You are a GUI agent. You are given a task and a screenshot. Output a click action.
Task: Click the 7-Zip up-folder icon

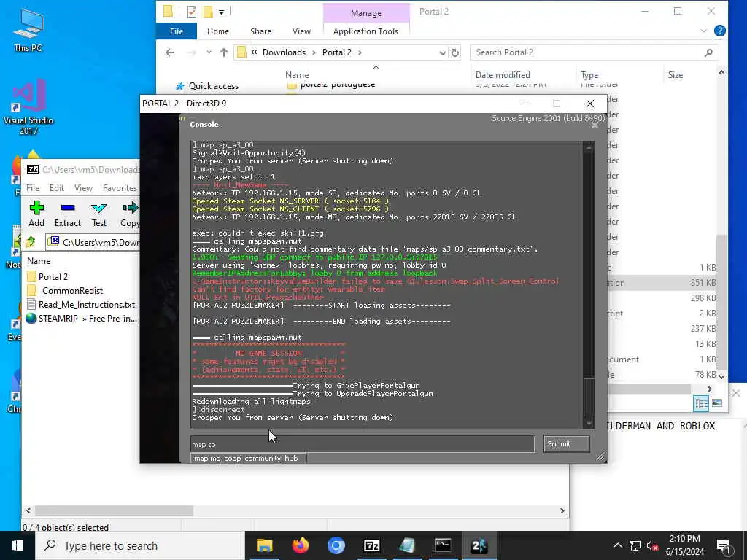[31, 242]
